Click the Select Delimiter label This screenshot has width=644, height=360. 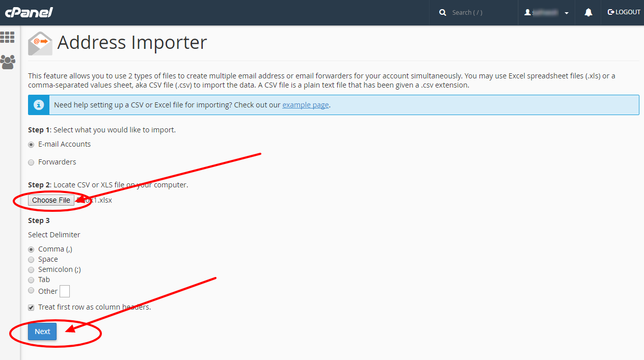54,235
